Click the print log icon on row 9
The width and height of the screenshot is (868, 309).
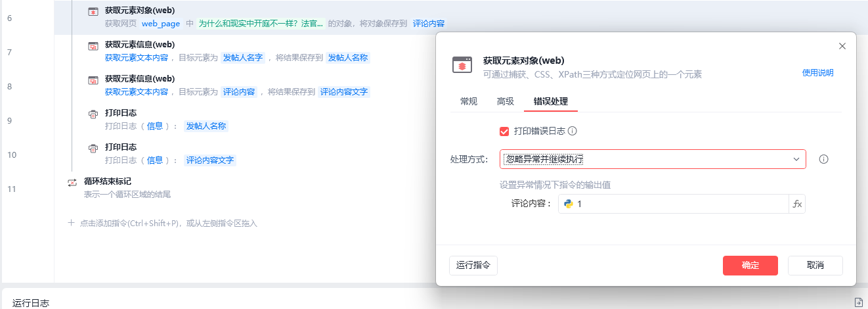click(93, 114)
